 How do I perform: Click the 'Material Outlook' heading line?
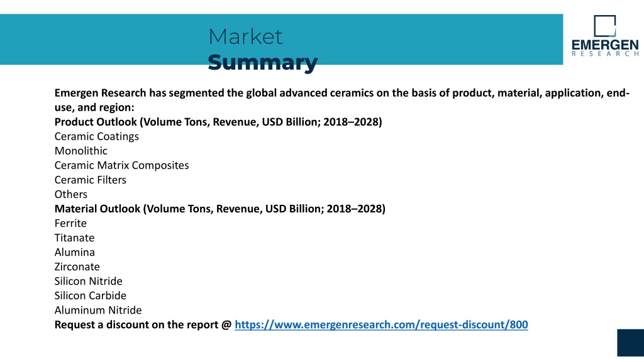(x=219, y=209)
